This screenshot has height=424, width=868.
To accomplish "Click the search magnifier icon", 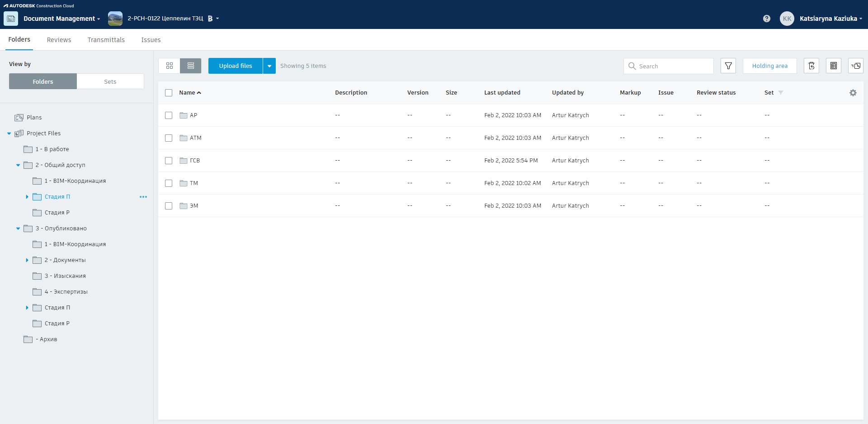I will click(x=632, y=66).
